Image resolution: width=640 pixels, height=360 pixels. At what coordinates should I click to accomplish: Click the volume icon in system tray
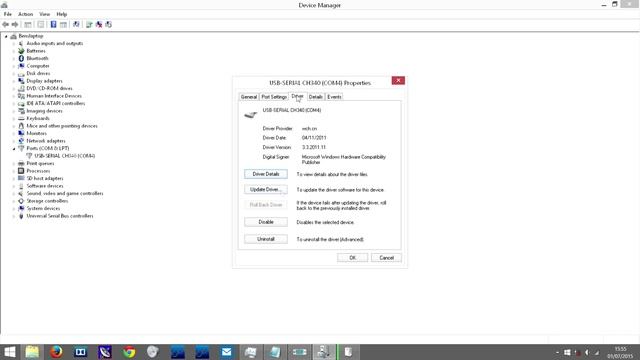point(587,352)
